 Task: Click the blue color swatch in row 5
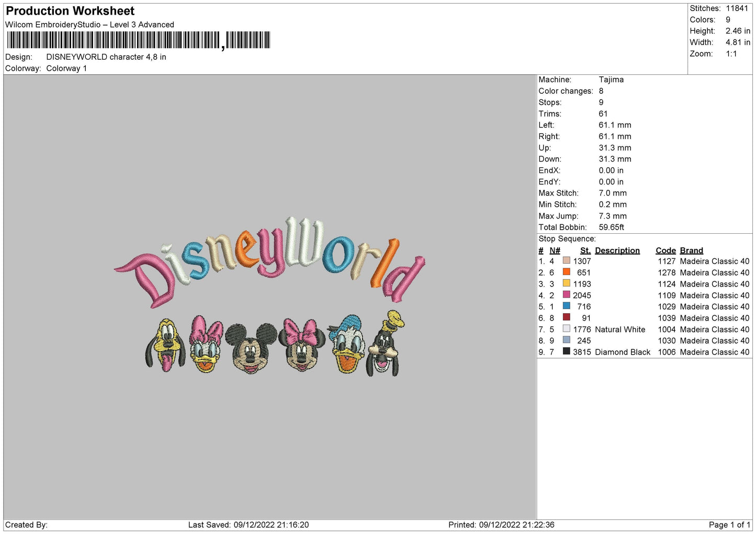[x=566, y=306]
